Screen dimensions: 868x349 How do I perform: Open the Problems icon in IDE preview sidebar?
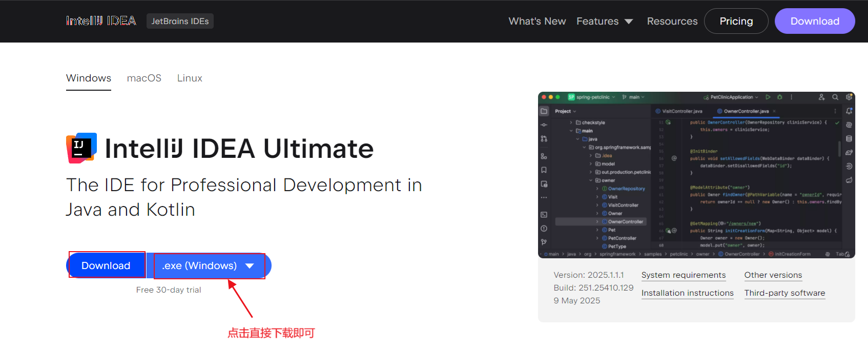coord(544,229)
